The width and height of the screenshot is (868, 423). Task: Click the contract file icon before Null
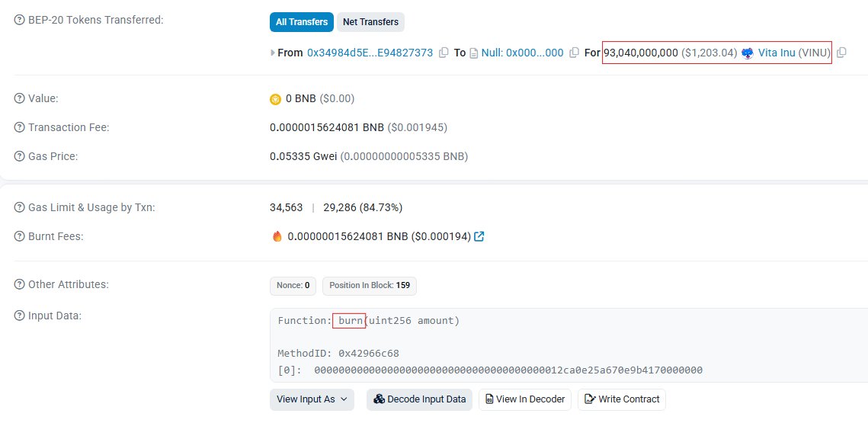click(474, 53)
